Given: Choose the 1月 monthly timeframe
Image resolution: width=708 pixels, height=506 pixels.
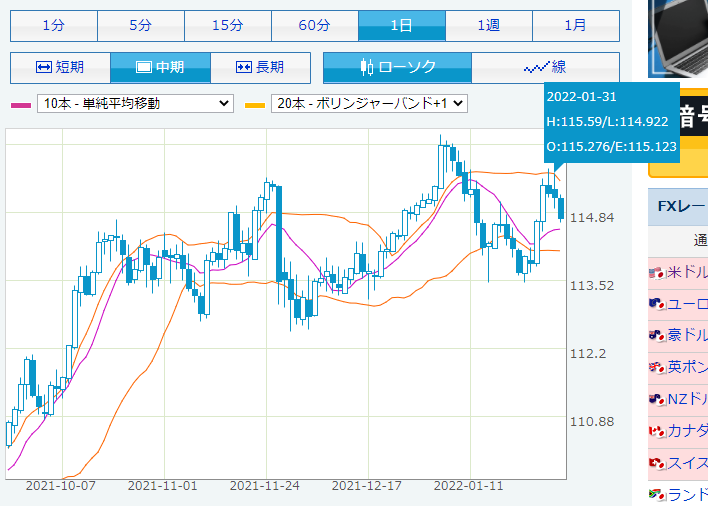Looking at the screenshot, I should click(575, 25).
